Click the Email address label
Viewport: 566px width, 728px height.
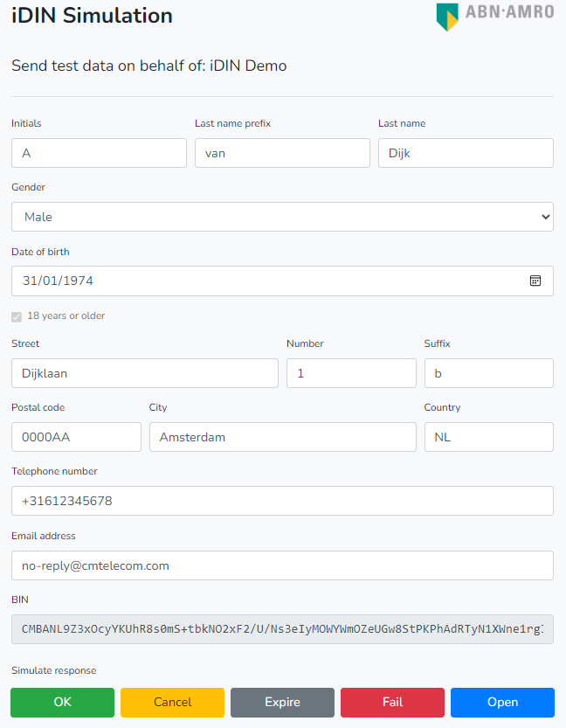tap(43, 536)
